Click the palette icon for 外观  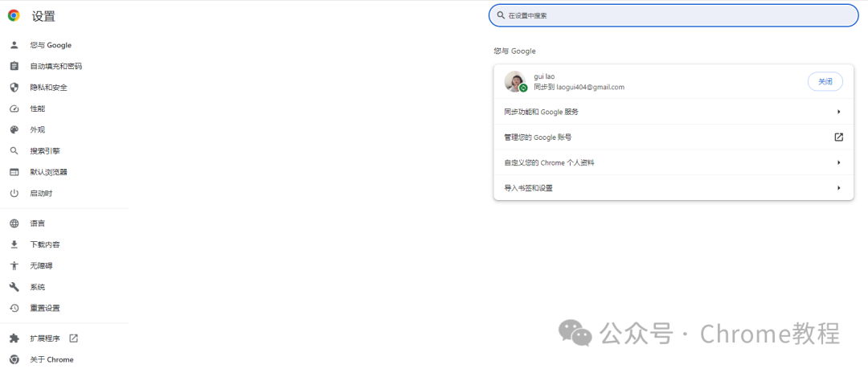pos(14,129)
